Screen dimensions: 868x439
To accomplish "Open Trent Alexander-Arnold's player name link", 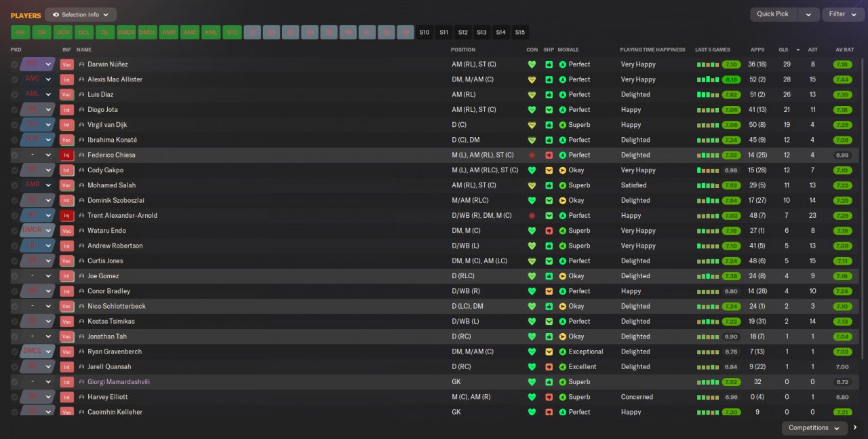I will [x=122, y=216].
